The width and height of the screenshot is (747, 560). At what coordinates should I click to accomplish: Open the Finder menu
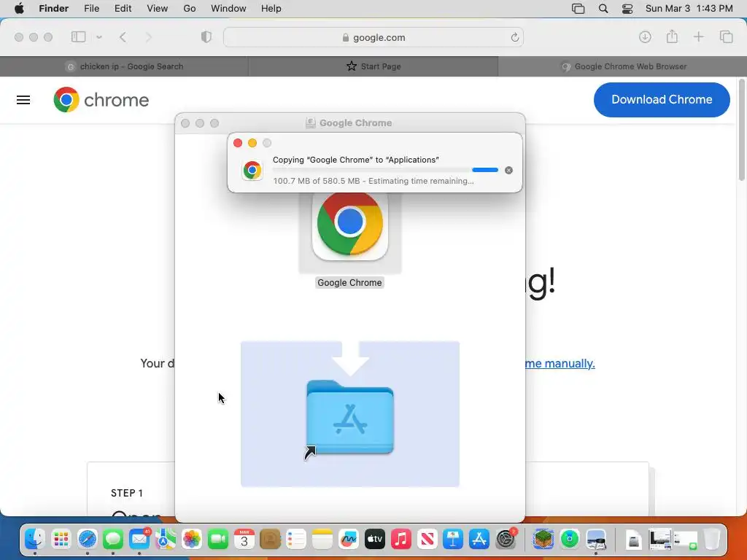click(53, 9)
